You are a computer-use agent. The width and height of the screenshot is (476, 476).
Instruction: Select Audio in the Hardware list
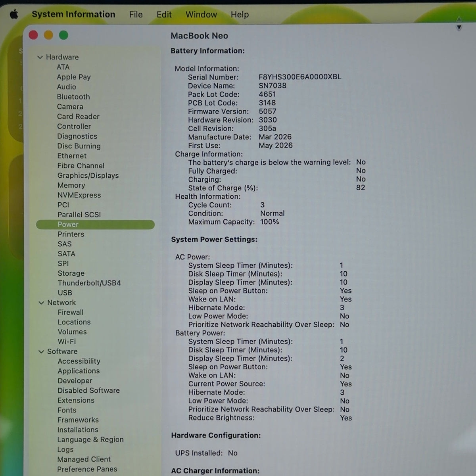coord(66,87)
